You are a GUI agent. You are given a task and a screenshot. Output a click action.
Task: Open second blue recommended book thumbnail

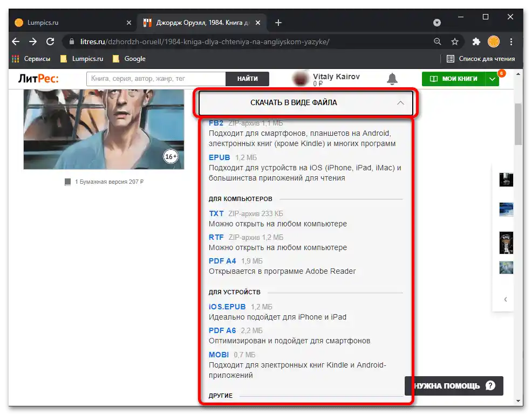(x=506, y=209)
